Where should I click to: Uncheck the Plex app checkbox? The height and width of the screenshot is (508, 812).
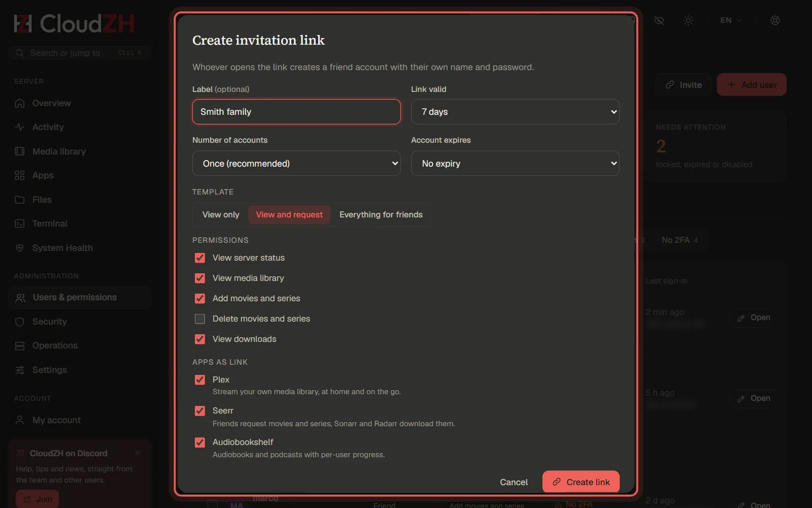point(200,380)
